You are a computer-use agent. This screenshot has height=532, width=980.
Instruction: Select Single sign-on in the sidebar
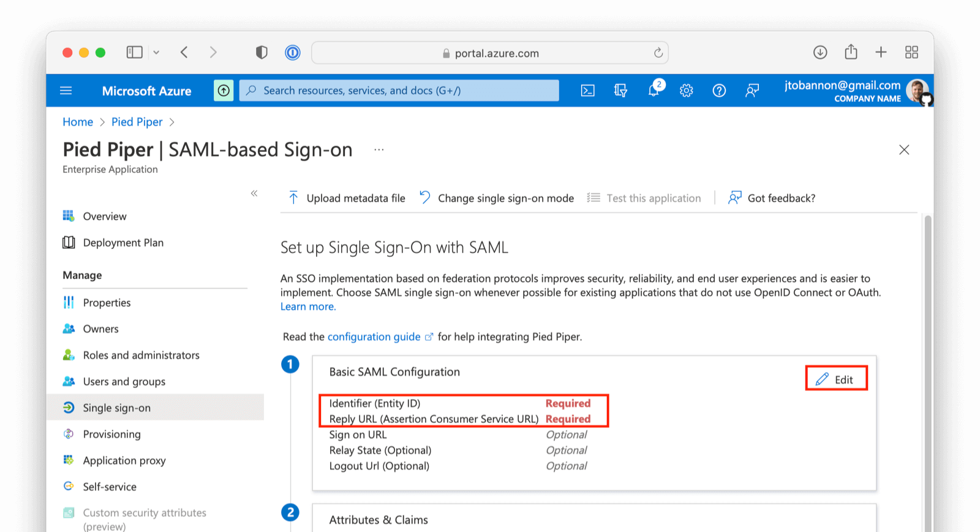point(156,408)
